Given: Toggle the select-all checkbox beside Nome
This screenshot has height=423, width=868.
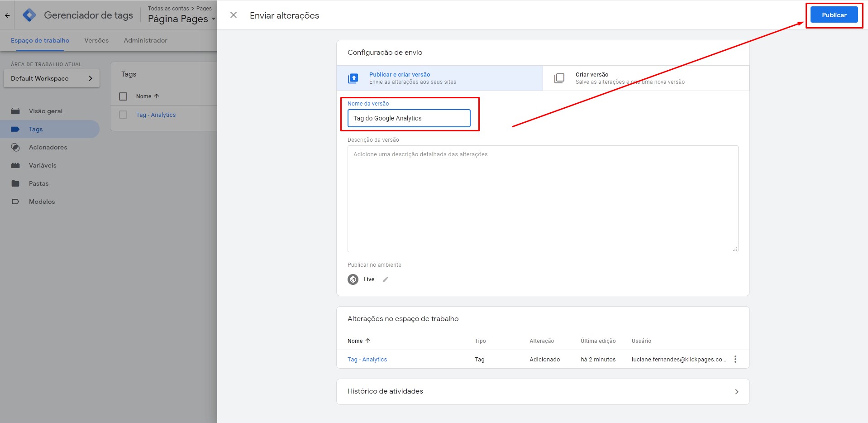Looking at the screenshot, I should 123,96.
